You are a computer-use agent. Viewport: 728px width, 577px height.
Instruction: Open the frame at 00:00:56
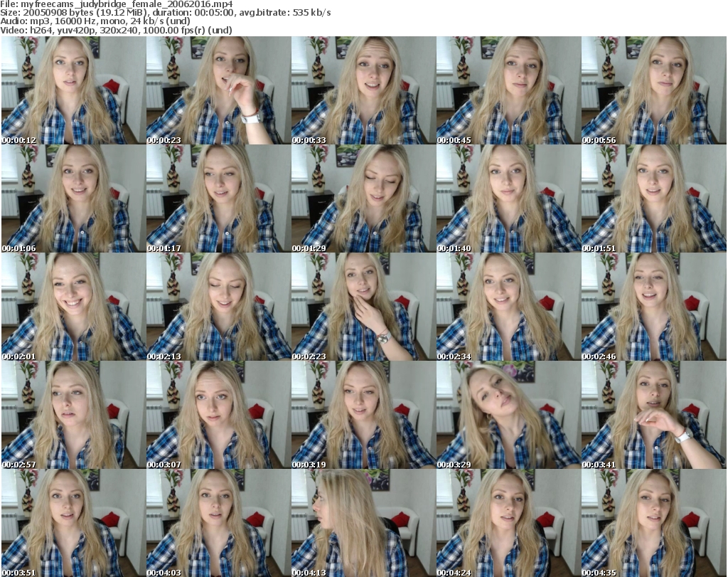(654, 90)
